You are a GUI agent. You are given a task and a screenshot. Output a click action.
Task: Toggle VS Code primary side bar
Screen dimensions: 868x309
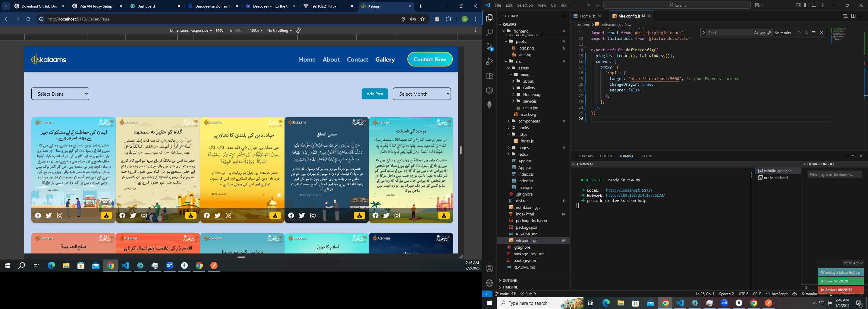(806, 5)
